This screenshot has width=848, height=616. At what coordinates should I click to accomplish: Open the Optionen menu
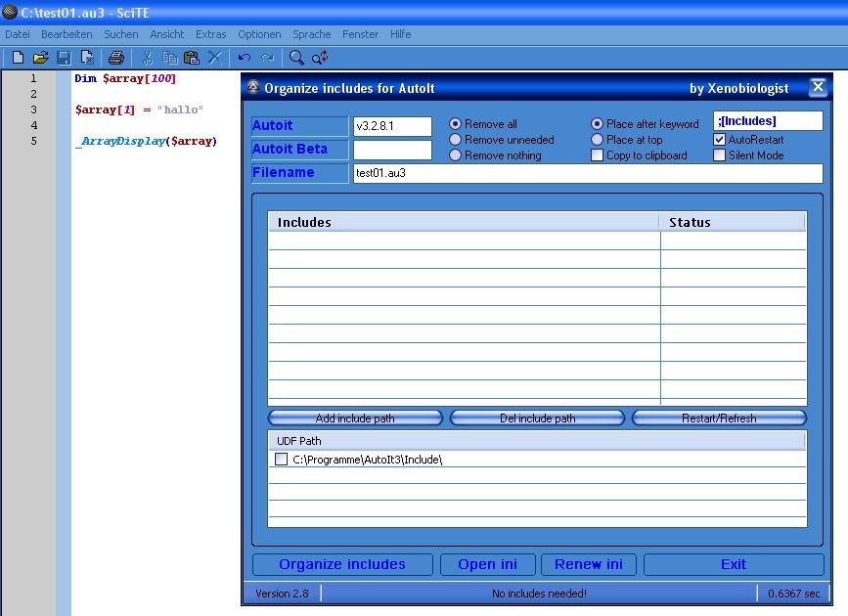click(259, 34)
